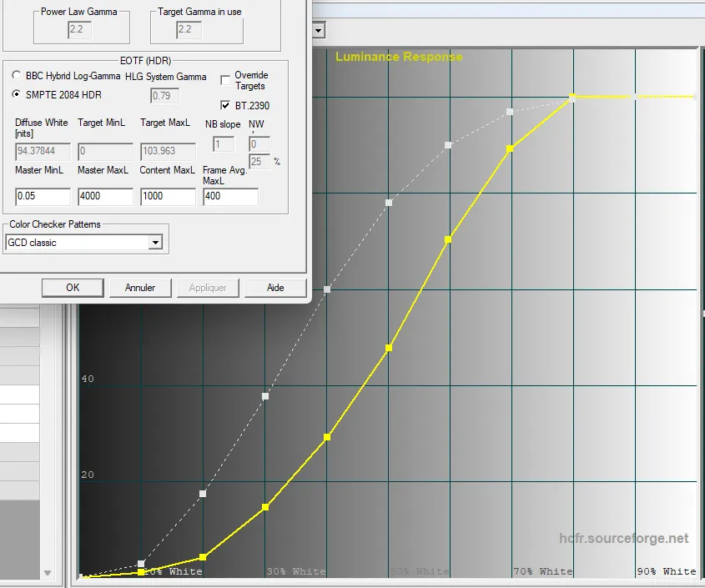Image resolution: width=705 pixels, height=588 pixels.
Task: Select the BBC Hybrid Log-Gamma radio button
Action: coord(16,75)
